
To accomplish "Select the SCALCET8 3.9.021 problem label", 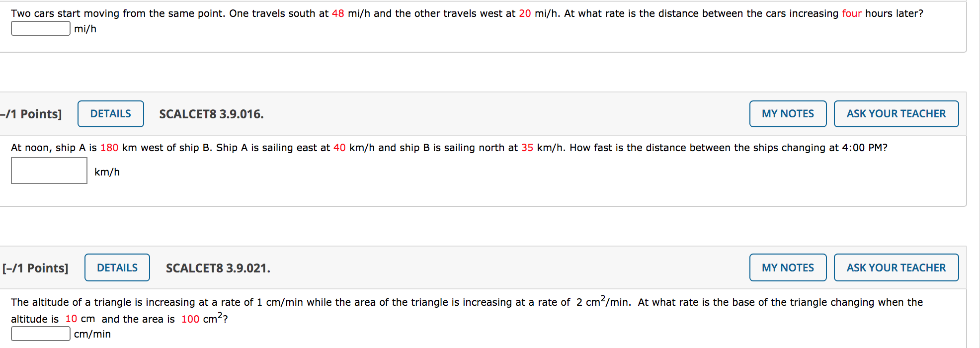I will [218, 267].
